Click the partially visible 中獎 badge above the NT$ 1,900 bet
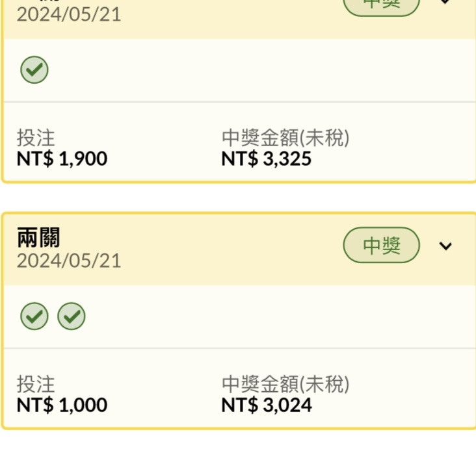Viewport: 476px width, 475px height. [x=382, y=5]
